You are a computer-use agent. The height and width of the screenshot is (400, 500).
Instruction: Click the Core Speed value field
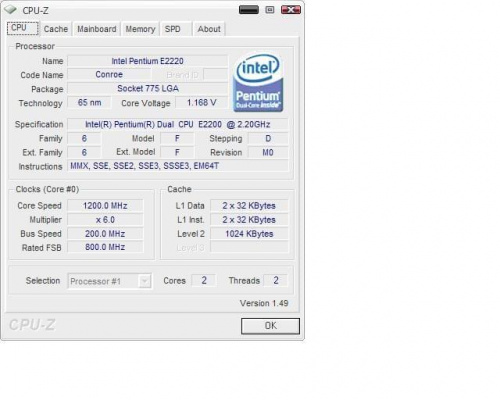(x=105, y=206)
